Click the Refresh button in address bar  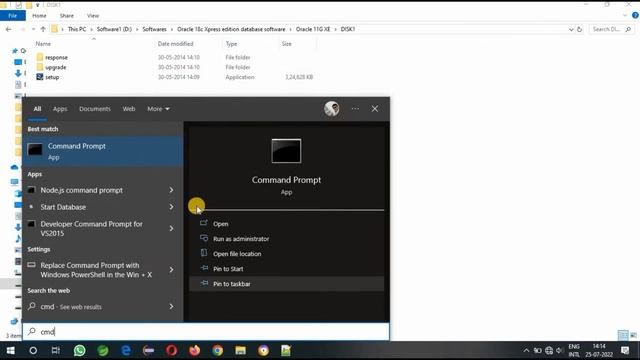579,29
